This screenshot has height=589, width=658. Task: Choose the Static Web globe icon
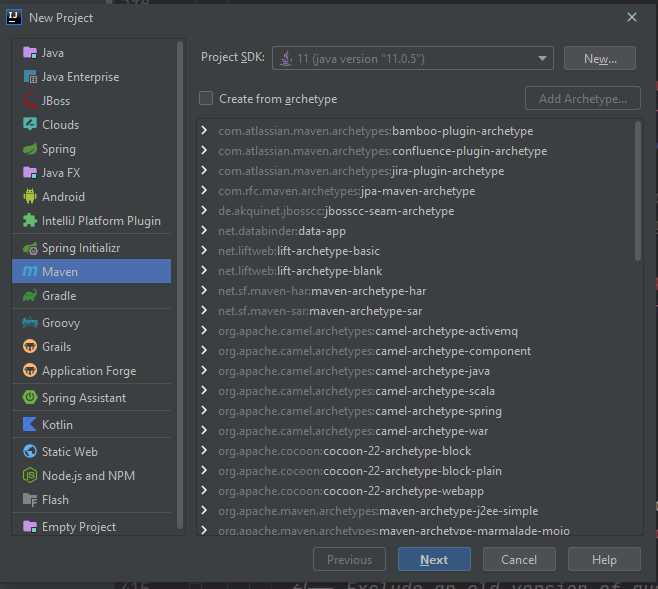30,451
